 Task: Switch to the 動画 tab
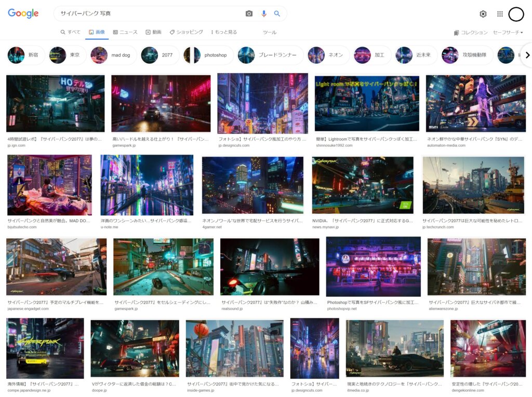(x=153, y=32)
